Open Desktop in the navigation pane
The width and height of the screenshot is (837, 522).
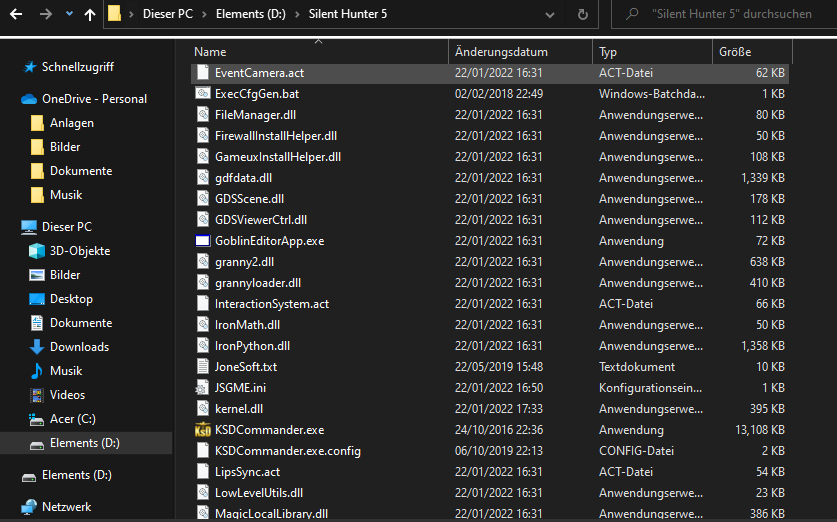(71, 299)
